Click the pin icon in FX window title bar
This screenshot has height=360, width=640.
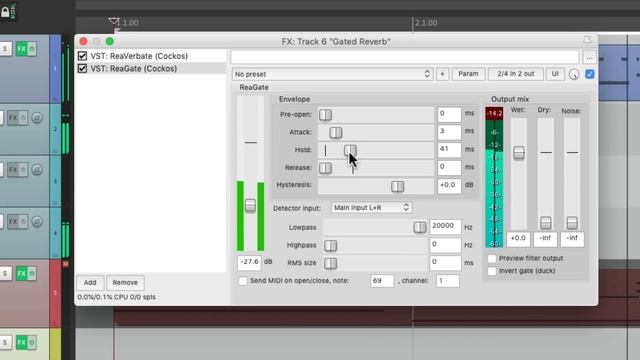point(587,40)
